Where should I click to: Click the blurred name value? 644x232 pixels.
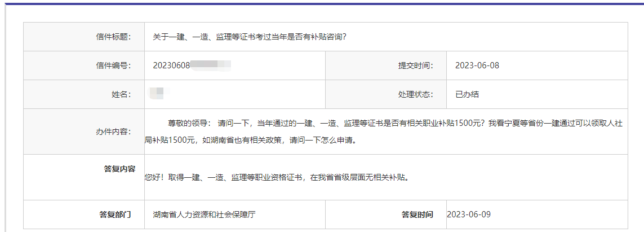pos(157,93)
